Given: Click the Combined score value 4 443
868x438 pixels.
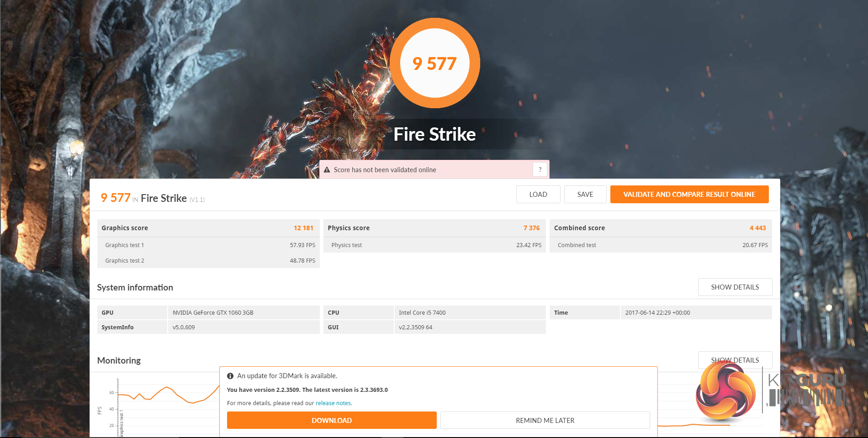Looking at the screenshot, I should coord(758,228).
